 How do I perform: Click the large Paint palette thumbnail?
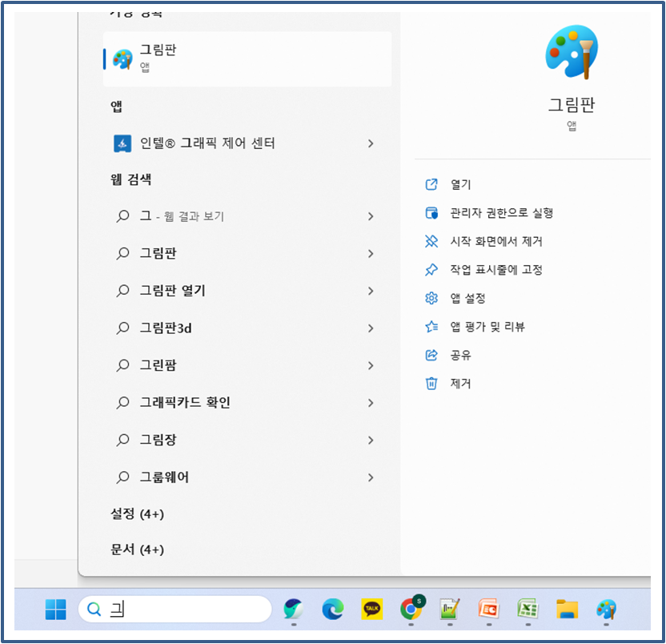coord(572,50)
